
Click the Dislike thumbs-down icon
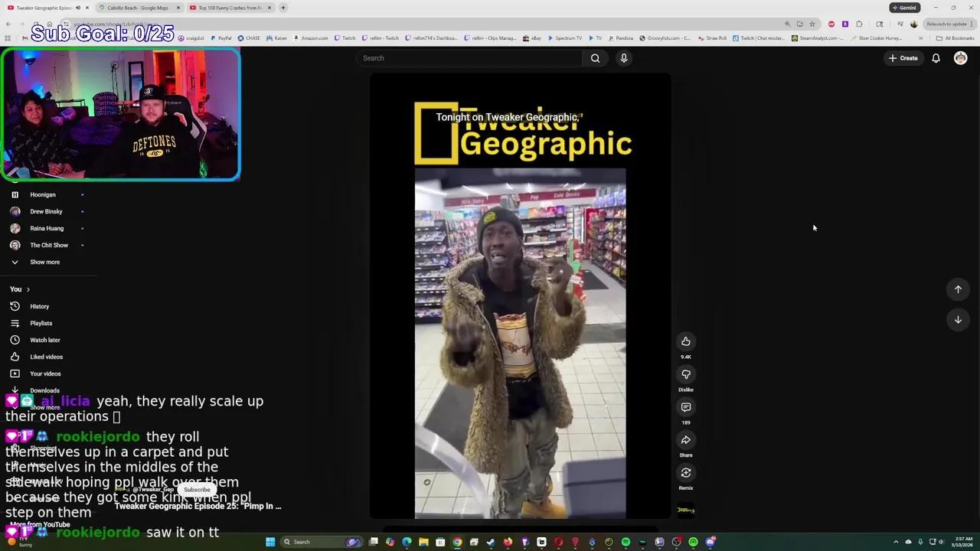click(x=686, y=374)
